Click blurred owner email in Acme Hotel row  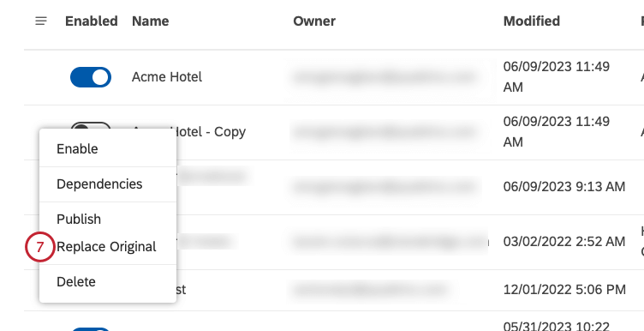pyautogui.click(x=384, y=77)
